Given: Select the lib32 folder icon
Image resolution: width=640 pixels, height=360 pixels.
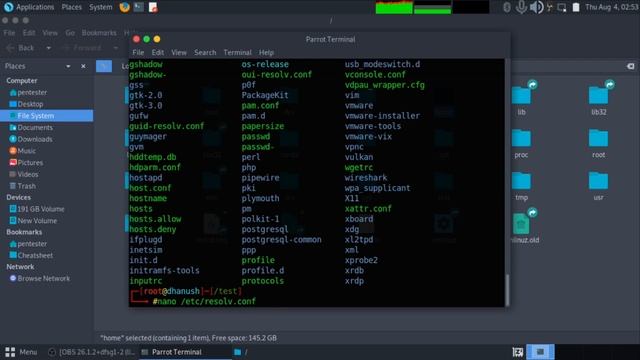Looking at the screenshot, I should coord(598,96).
